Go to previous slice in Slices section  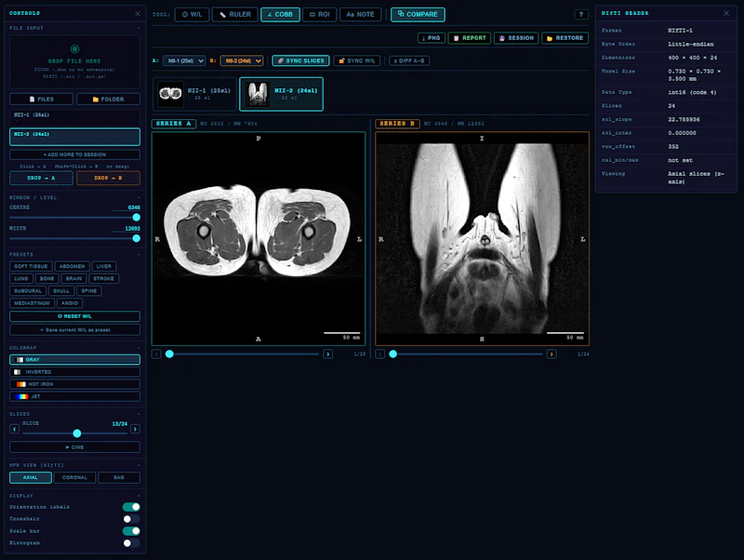tap(14, 429)
